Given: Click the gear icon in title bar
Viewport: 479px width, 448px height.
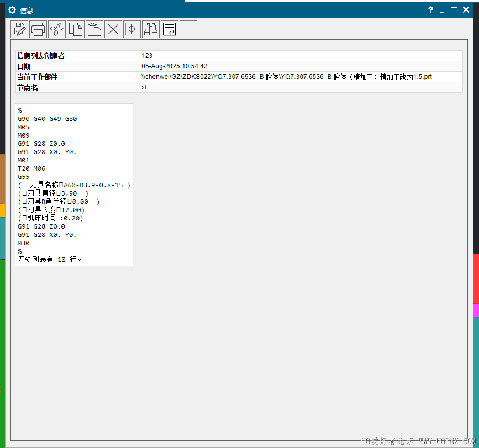Looking at the screenshot, I should [12, 10].
